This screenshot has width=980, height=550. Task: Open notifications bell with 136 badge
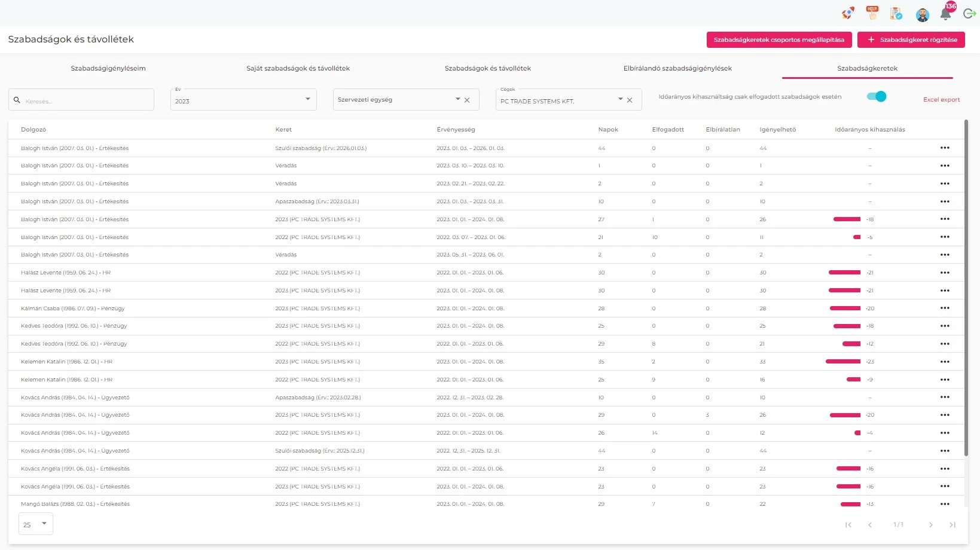tap(945, 14)
